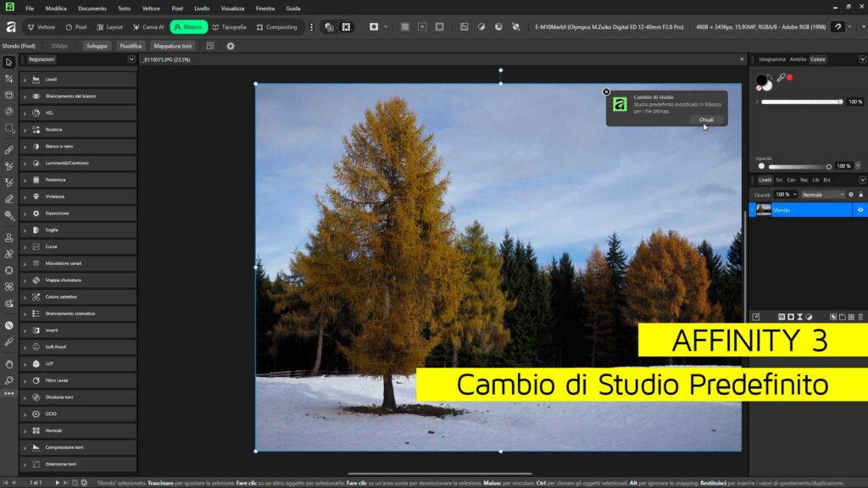Switch to the Vettore studio
This screenshot has width=868, height=488.
click(x=41, y=27)
